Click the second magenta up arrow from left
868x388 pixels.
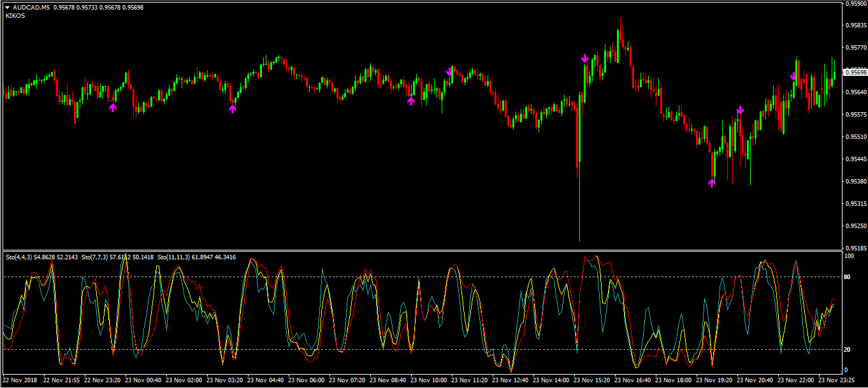233,109
